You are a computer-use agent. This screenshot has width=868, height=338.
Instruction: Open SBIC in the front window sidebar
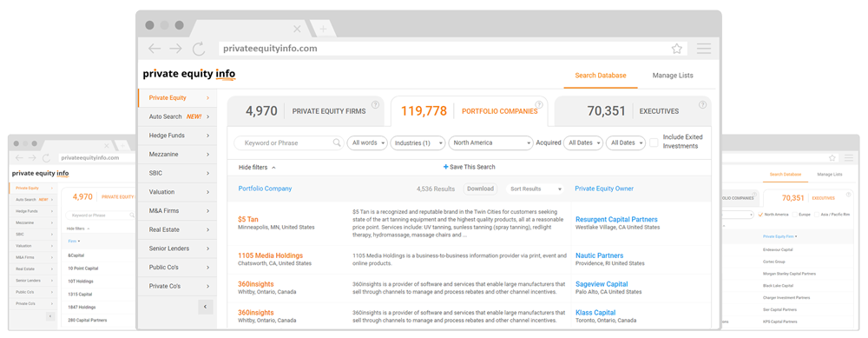click(177, 173)
